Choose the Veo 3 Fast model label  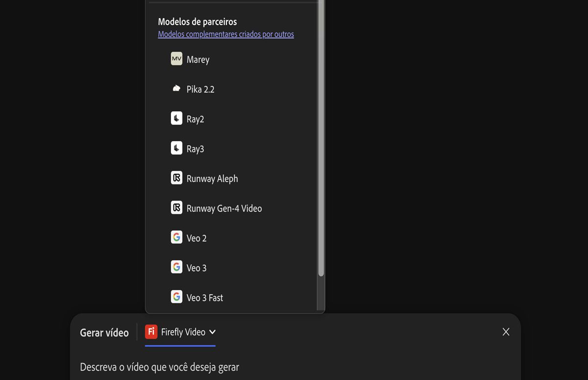click(205, 298)
